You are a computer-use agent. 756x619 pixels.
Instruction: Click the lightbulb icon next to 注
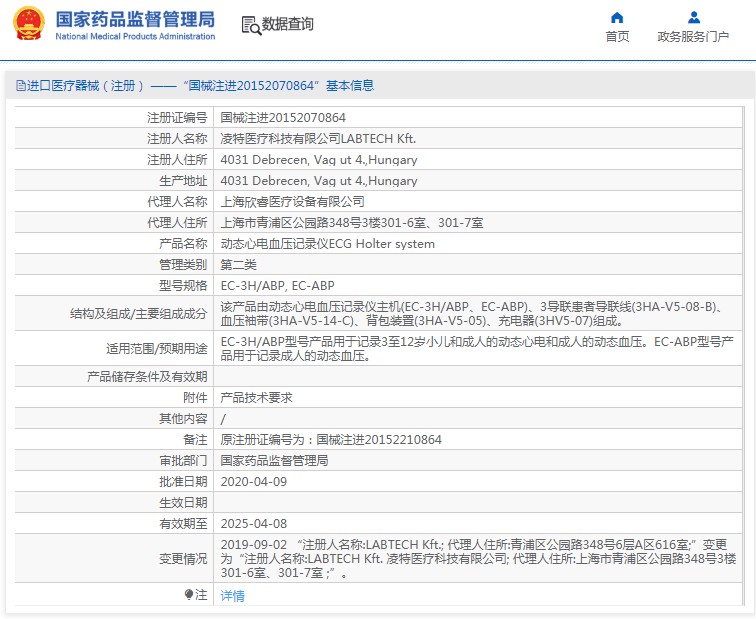coord(188,595)
